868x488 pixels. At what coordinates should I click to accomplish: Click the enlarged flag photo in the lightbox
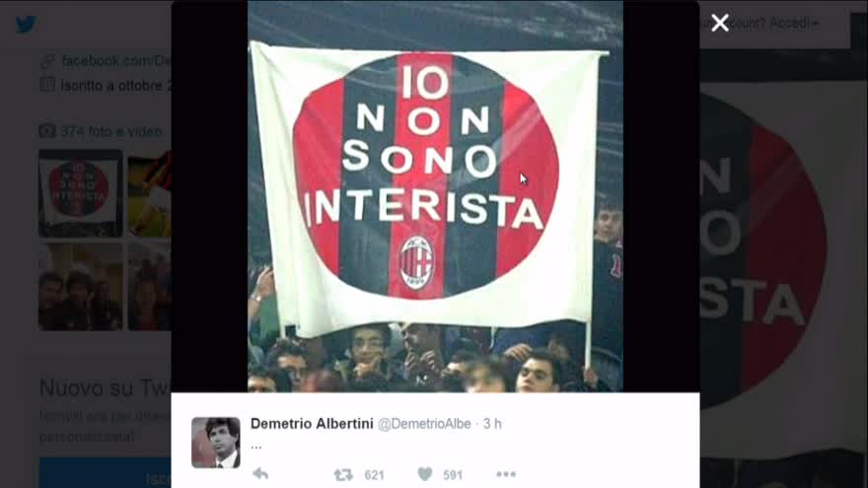[x=435, y=196]
